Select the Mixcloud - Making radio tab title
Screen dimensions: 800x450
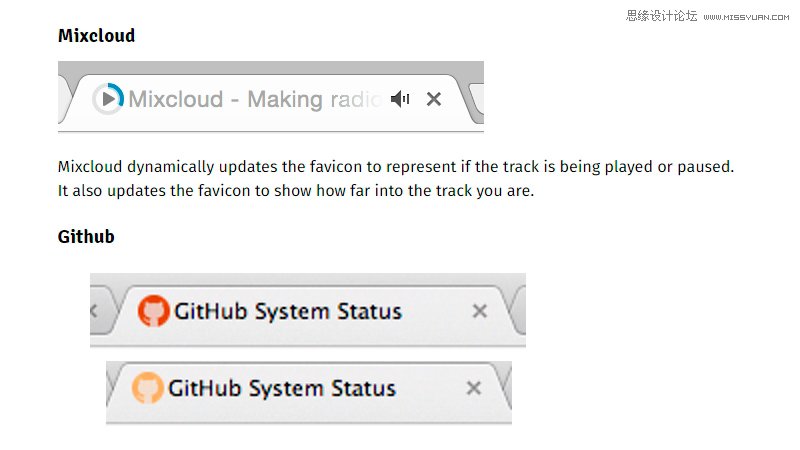255,99
